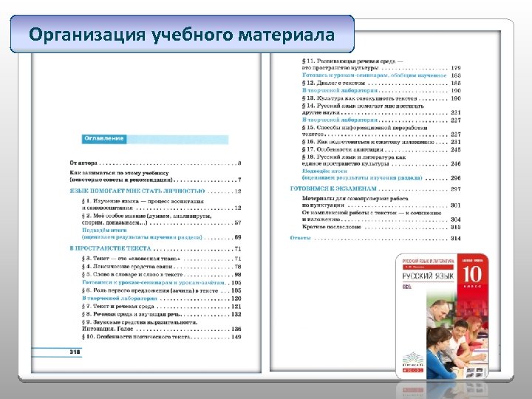The height and width of the screenshot is (399, 532).
Task: Select '§ 8. Речевая среда и звучащая речь'
Action: tap(162, 315)
